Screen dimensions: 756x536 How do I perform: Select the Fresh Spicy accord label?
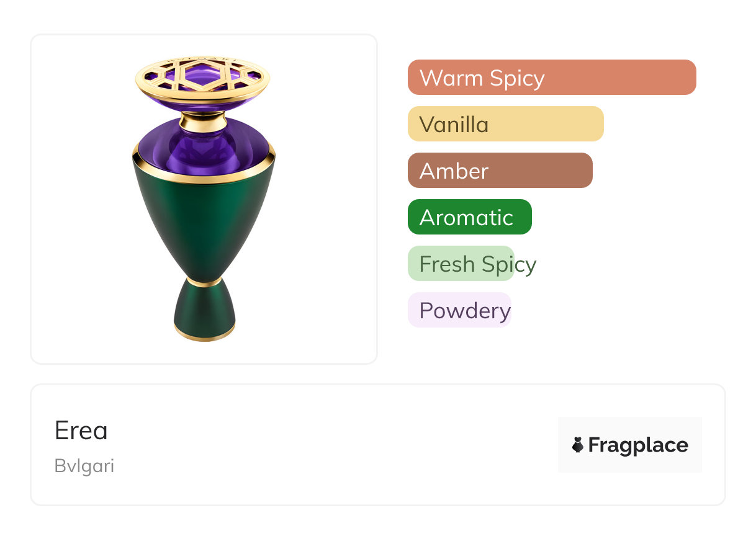tap(477, 264)
